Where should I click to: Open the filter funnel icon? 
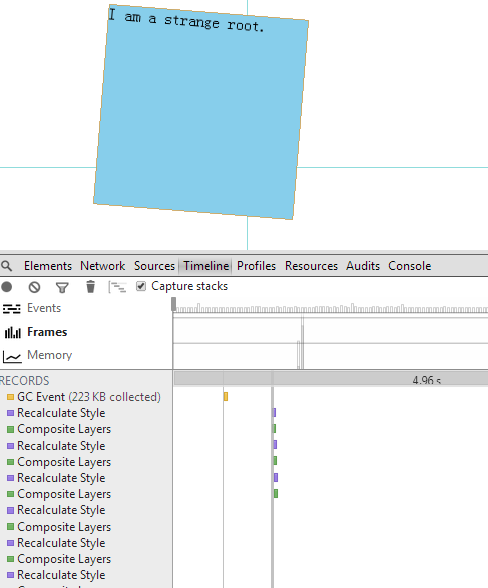click(x=62, y=288)
